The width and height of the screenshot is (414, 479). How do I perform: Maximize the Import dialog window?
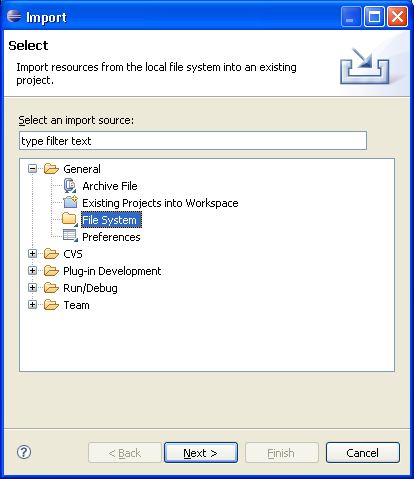374,17
